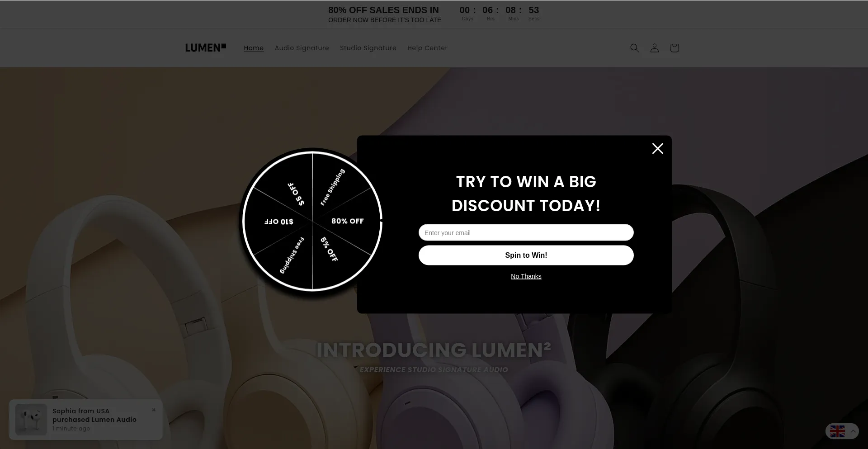Viewport: 868px width, 449px height.
Task: Open the account login icon
Action: coord(654,48)
